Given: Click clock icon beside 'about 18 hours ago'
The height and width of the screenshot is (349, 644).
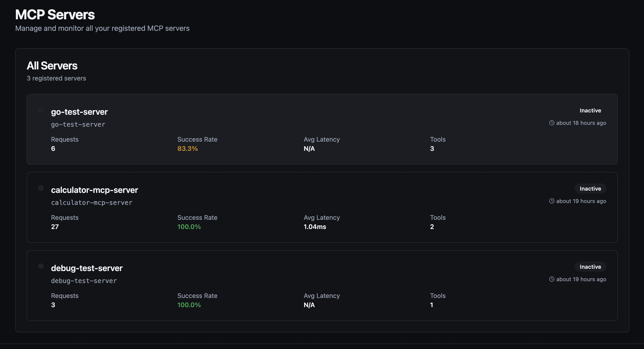Looking at the screenshot, I should tap(552, 123).
